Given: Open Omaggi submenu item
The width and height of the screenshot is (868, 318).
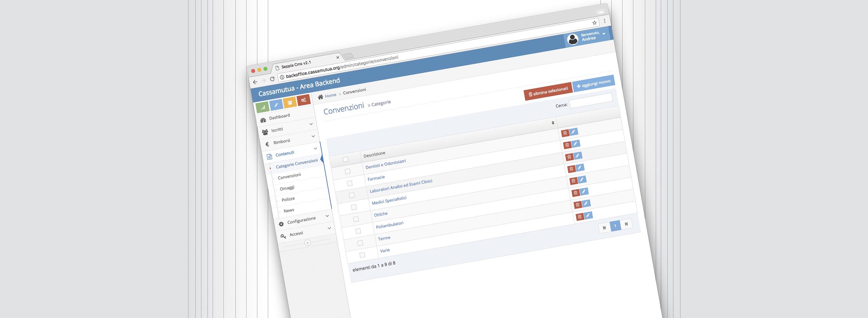Looking at the screenshot, I should pos(287,188).
